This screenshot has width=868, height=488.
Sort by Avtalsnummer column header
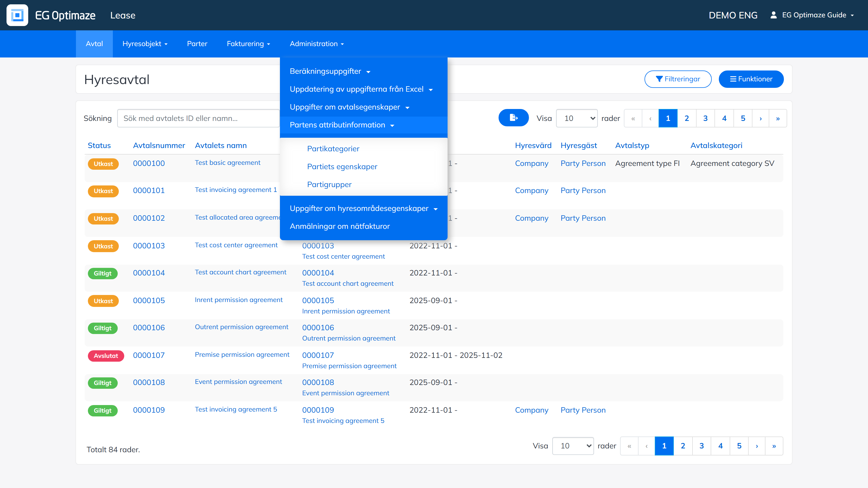pos(159,146)
